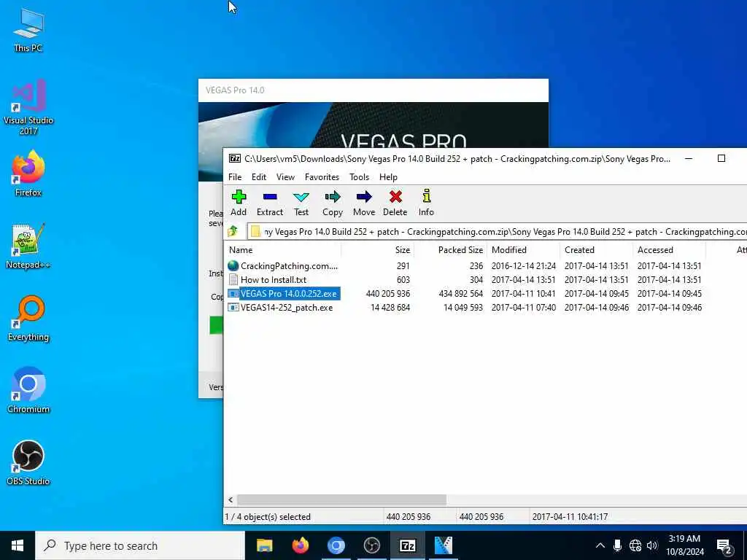
Task: Open the Tools menu
Action: click(x=359, y=177)
